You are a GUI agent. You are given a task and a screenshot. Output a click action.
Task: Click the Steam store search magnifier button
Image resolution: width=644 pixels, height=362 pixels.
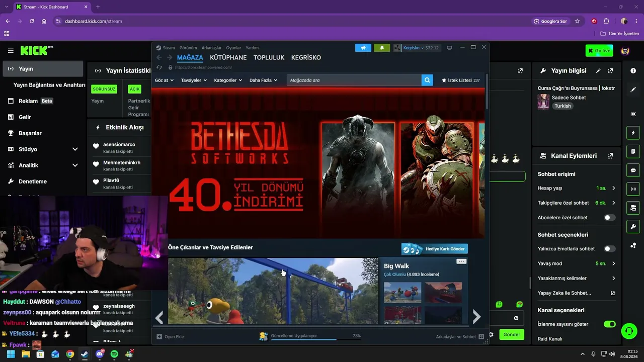click(427, 80)
